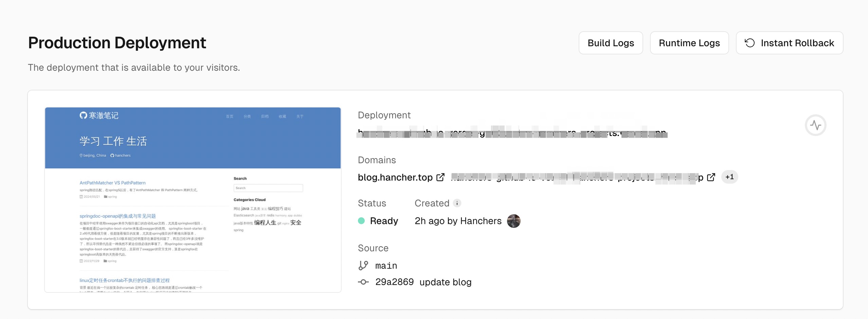868x319 pixels.
Task: Click the "2h ago by Hanchers" text
Action: (458, 221)
